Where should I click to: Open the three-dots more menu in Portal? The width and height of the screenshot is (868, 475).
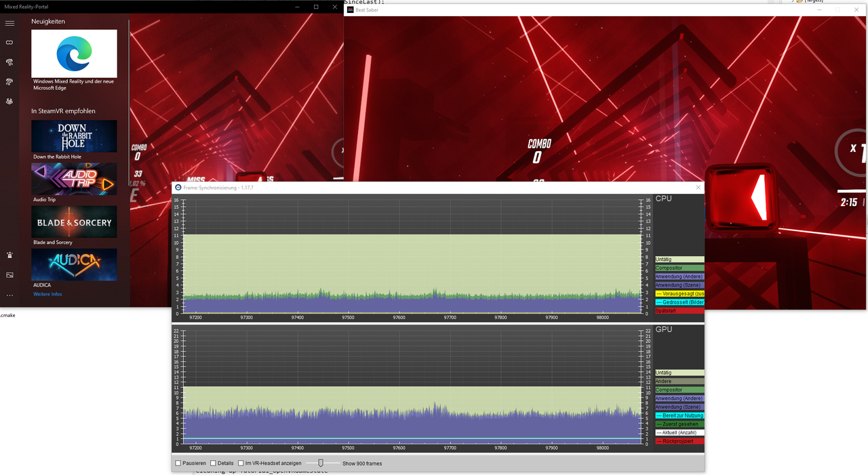[x=9, y=295]
